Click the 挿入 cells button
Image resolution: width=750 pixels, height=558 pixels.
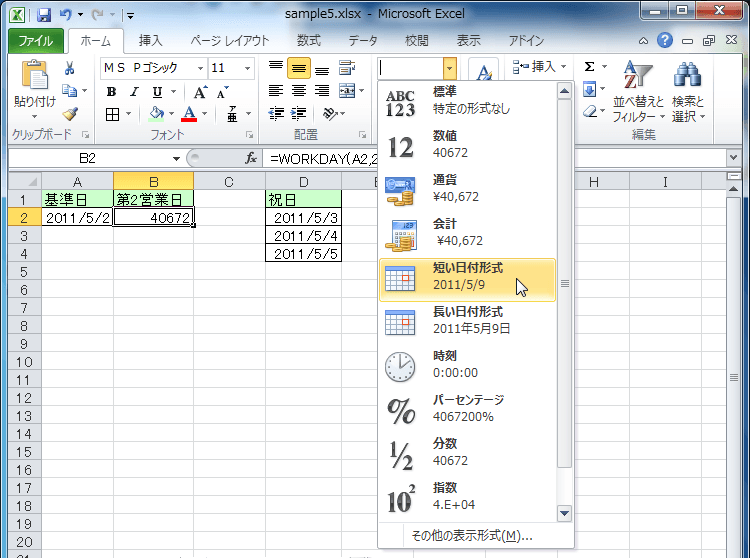(x=539, y=67)
